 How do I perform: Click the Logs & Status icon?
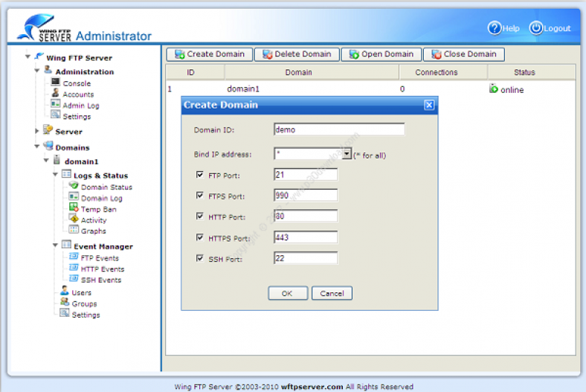click(66, 174)
